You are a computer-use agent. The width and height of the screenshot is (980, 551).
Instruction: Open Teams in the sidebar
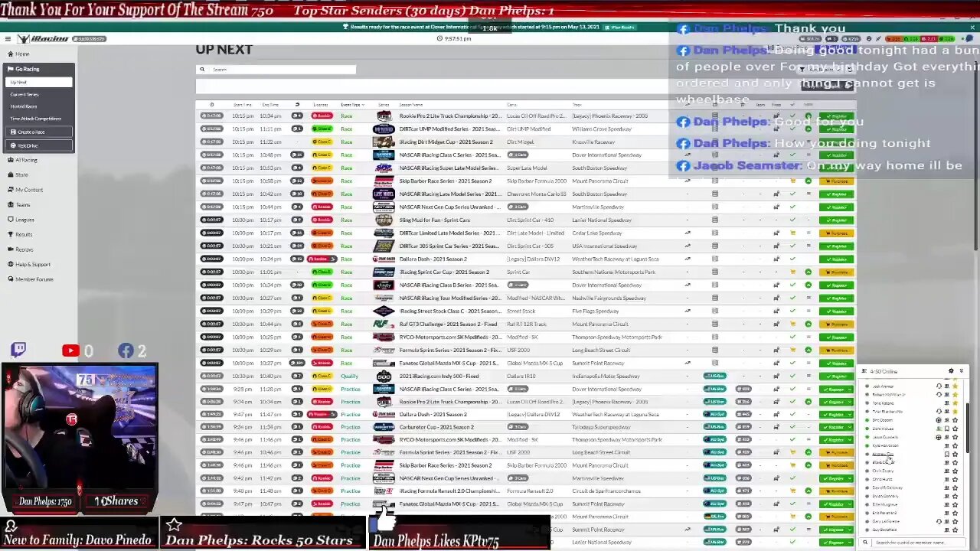pyautogui.click(x=18, y=204)
